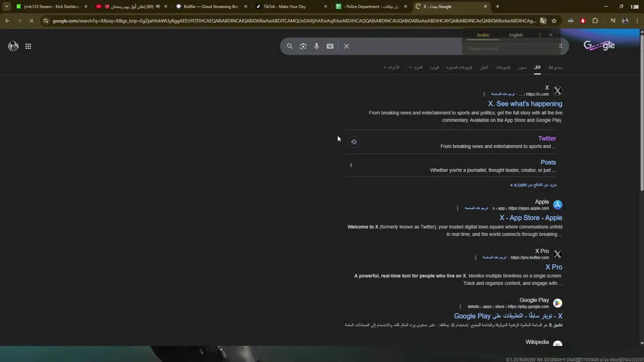Clear the search query with X icon

click(x=346, y=46)
